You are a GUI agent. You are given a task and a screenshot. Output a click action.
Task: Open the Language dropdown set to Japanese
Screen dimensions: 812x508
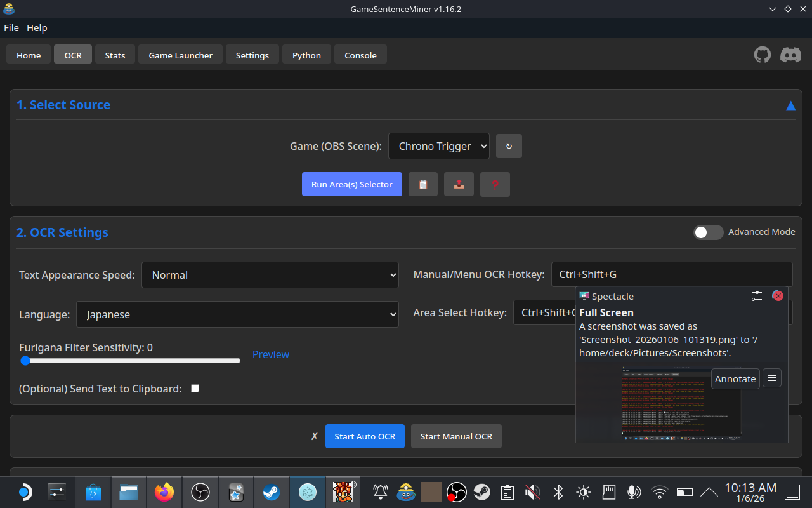click(x=237, y=314)
